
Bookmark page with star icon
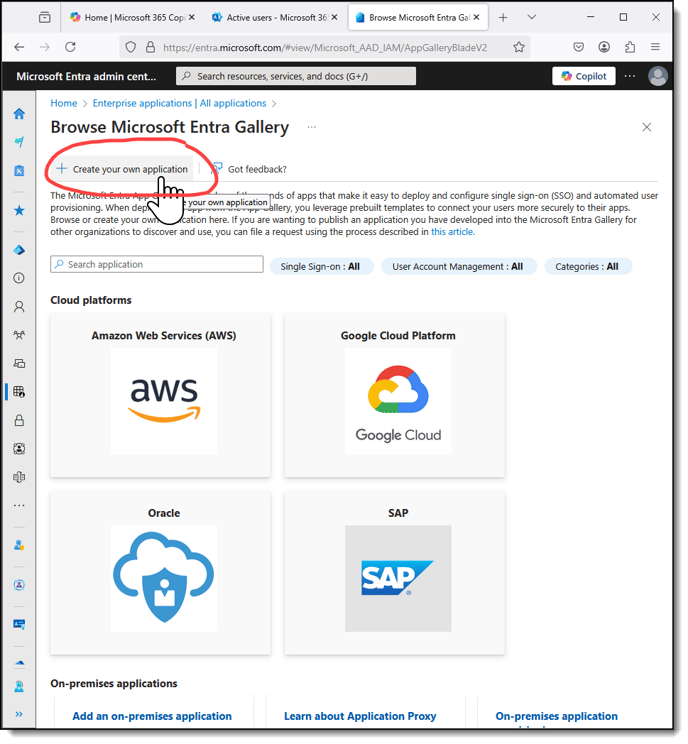pos(519,47)
